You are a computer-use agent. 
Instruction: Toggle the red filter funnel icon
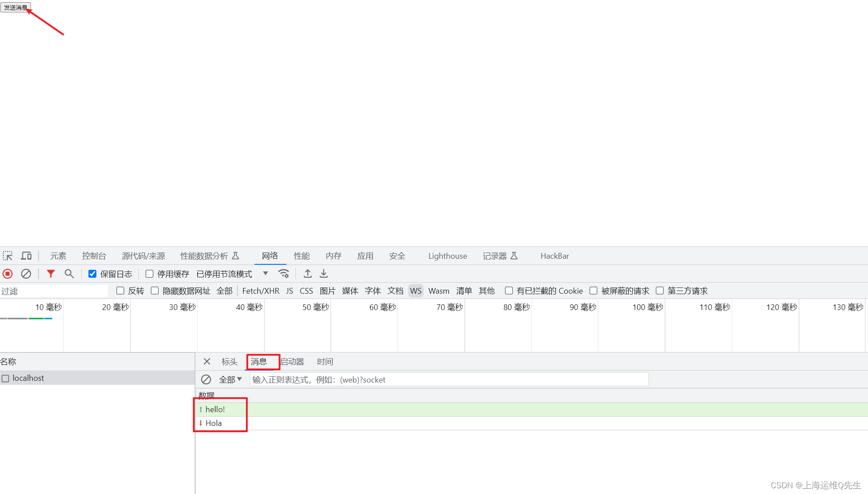(51, 274)
